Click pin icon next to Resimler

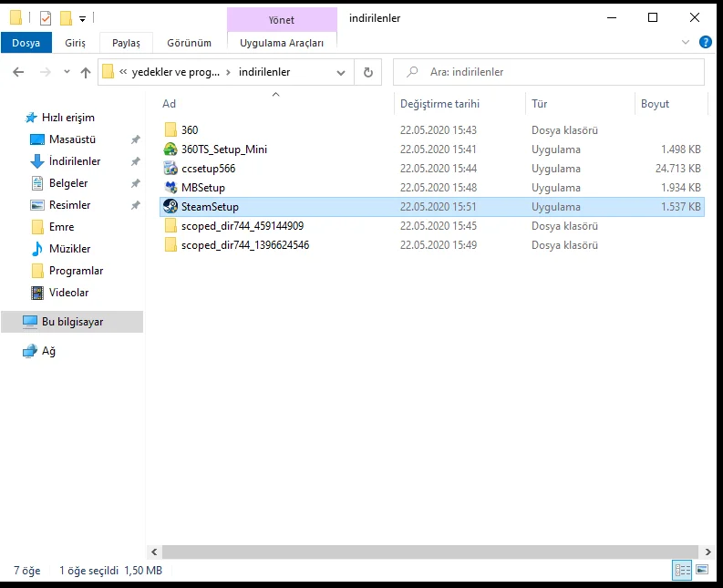tap(136, 205)
